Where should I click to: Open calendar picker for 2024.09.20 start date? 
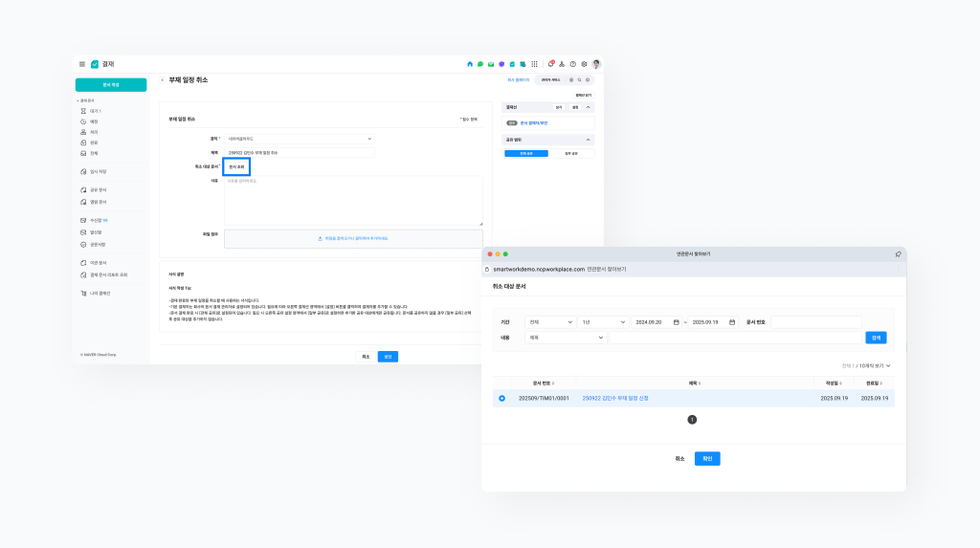pyautogui.click(x=677, y=322)
